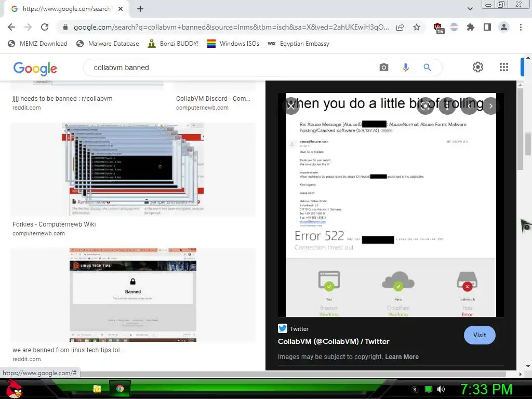Image resolution: width=532 pixels, height=399 pixels.
Task: Open a new browser tab
Action: [x=140, y=9]
